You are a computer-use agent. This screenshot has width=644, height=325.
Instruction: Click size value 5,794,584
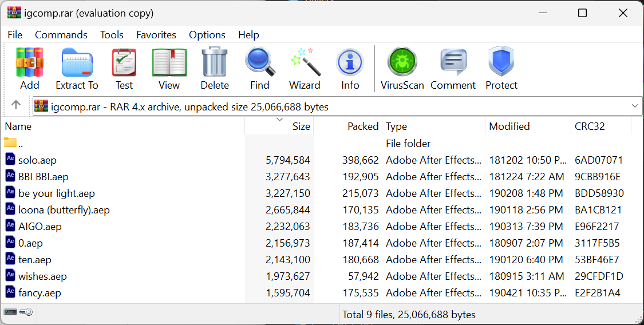coord(287,160)
